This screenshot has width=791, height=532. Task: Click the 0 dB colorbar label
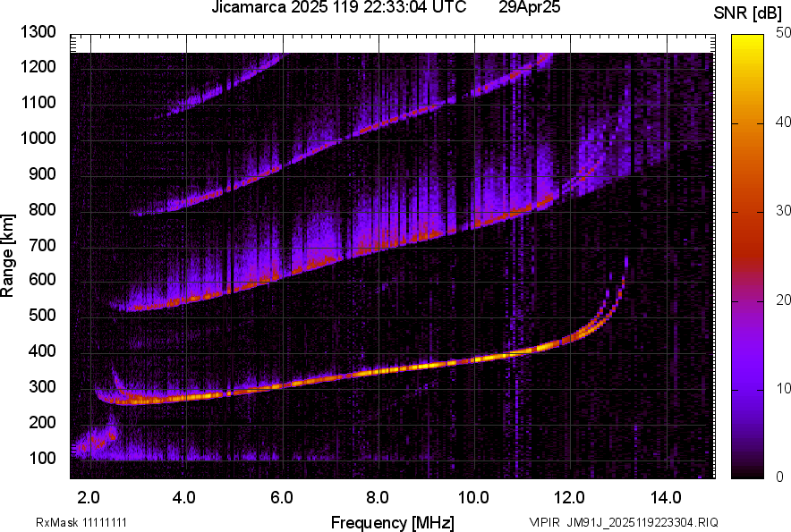click(780, 477)
